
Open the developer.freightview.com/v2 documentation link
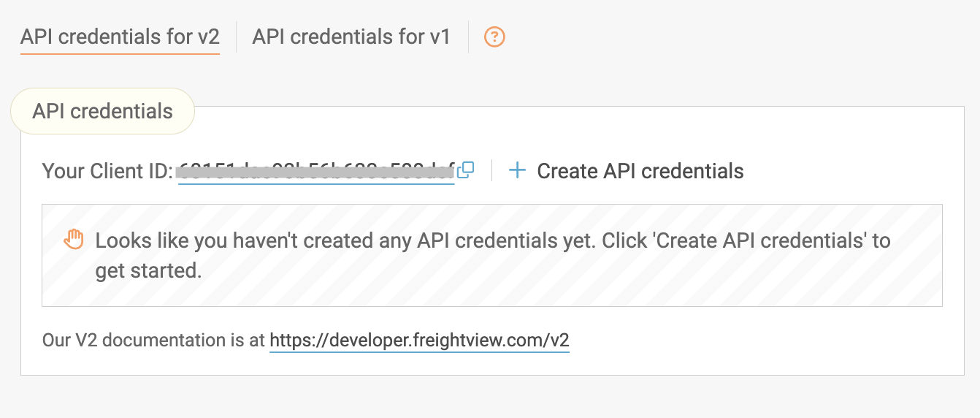tap(419, 341)
